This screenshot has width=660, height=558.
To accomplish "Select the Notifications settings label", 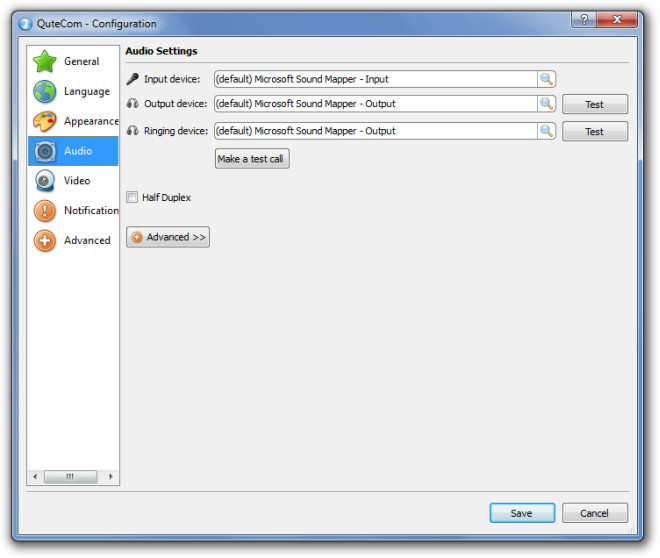I will pyautogui.click(x=91, y=210).
